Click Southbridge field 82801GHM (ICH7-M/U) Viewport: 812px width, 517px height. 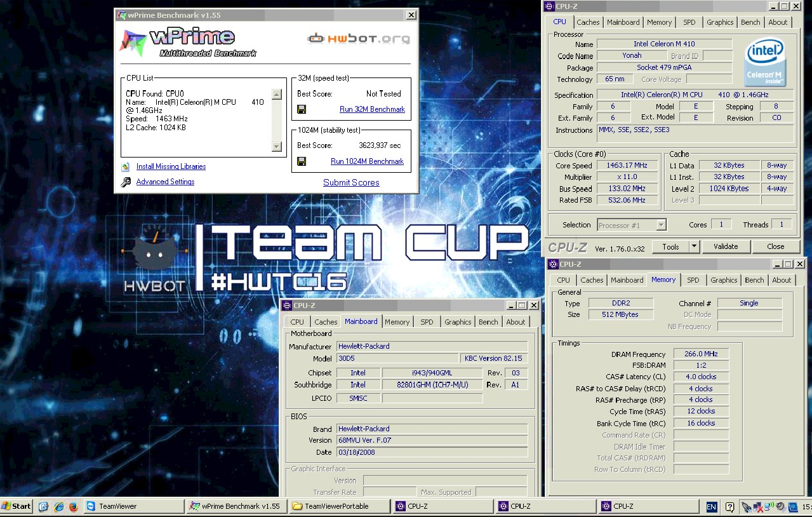[432, 384]
